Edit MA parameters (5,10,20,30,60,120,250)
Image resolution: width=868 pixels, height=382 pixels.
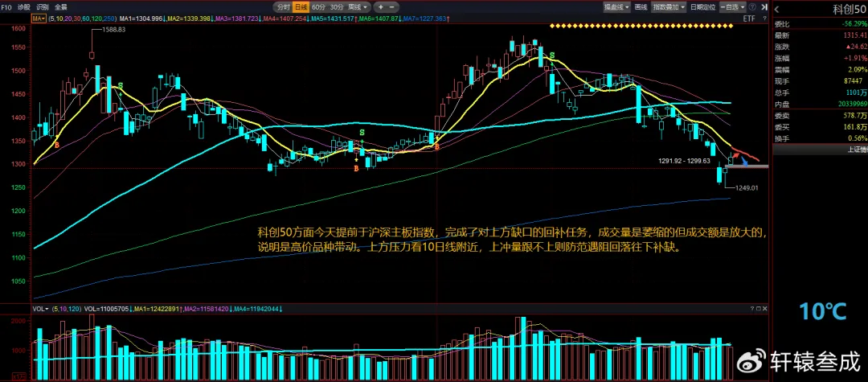(x=83, y=18)
